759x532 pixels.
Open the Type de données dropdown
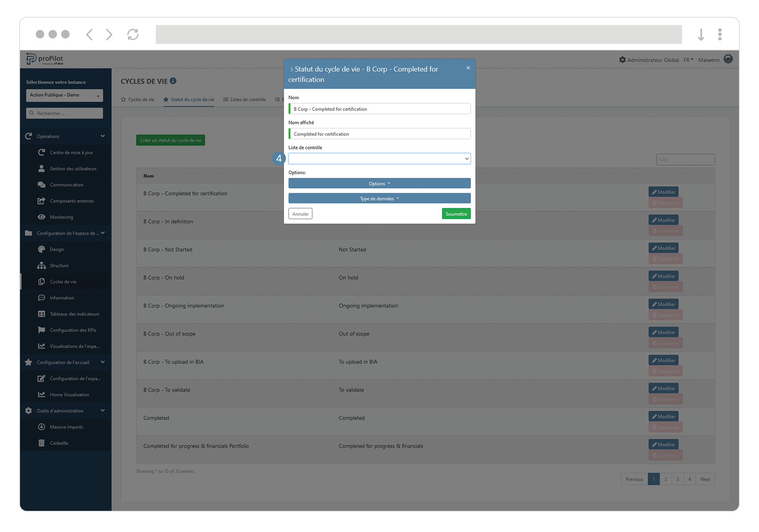[x=379, y=198]
